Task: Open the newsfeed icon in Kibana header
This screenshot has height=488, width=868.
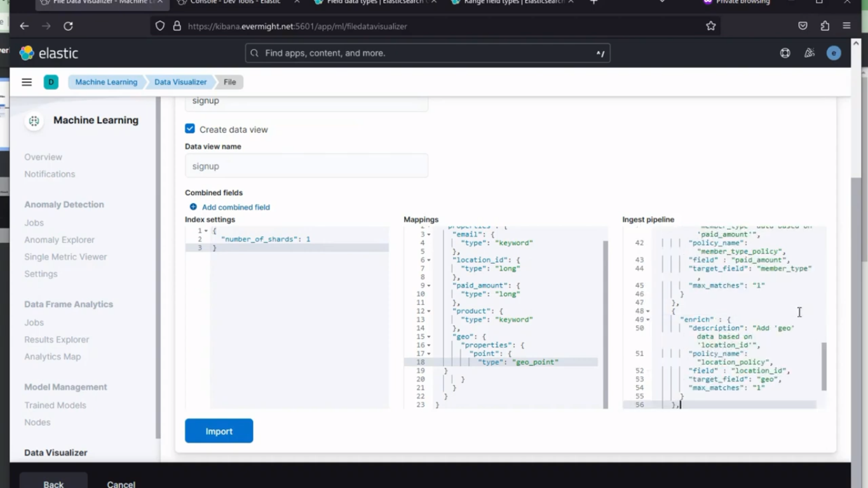Action: point(810,53)
